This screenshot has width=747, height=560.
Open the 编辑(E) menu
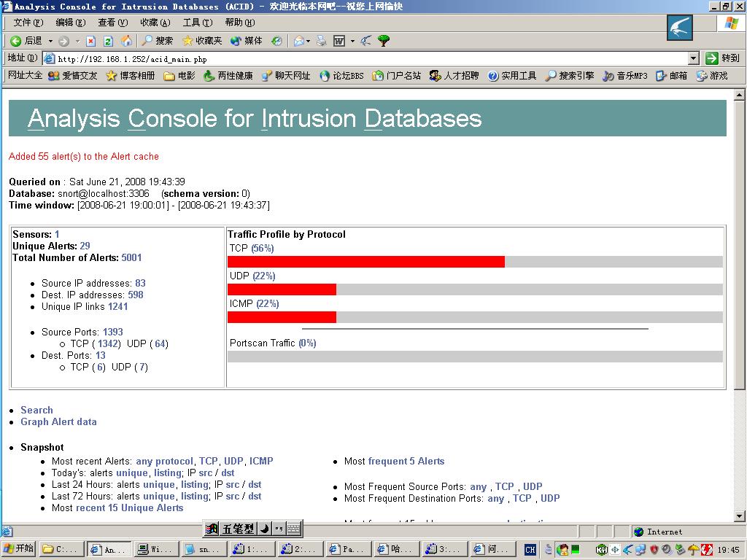tap(71, 23)
